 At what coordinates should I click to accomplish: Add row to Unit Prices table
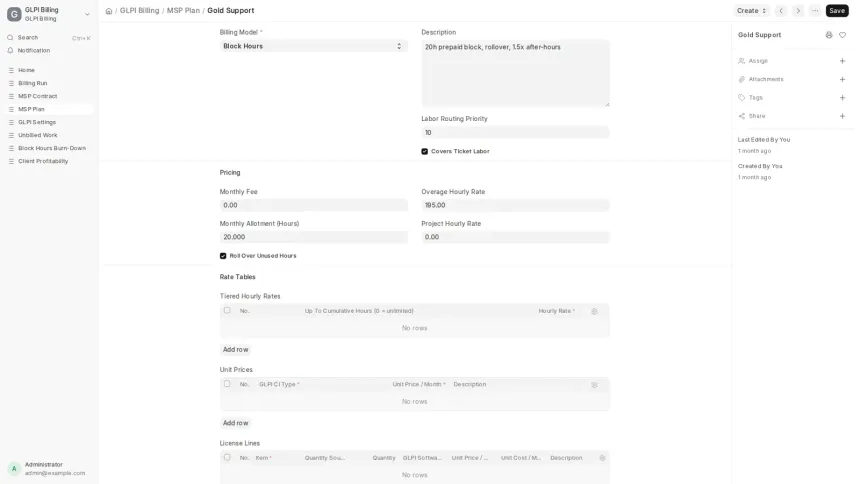pyautogui.click(x=235, y=423)
